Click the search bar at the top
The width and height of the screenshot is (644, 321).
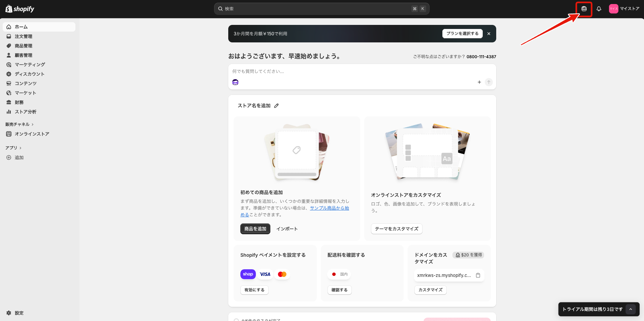click(321, 9)
